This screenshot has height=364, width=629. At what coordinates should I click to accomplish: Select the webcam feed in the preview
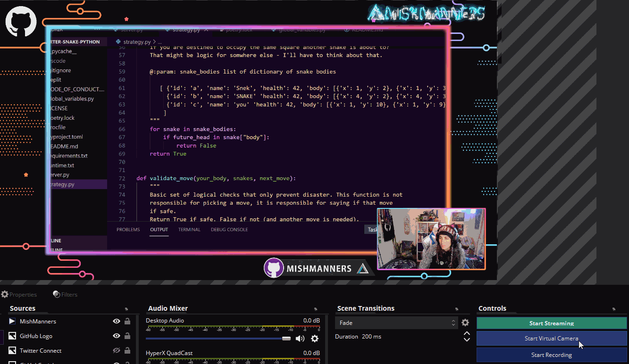click(431, 239)
